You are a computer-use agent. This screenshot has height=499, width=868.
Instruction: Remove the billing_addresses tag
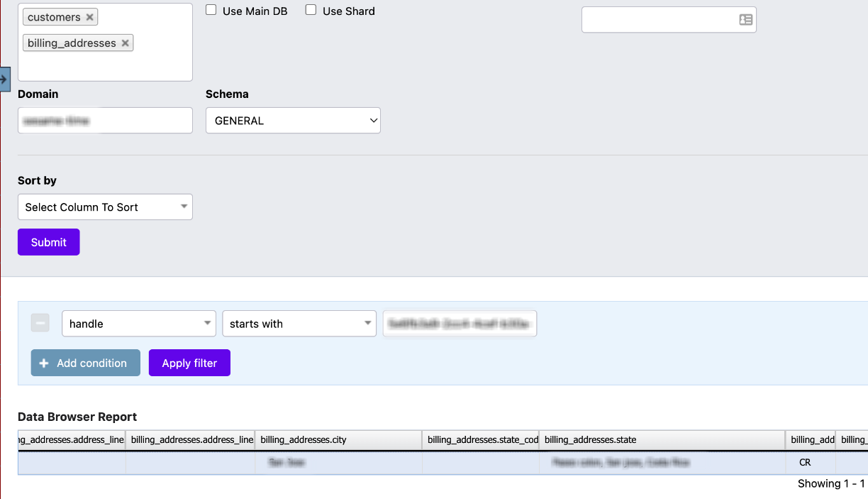[125, 43]
